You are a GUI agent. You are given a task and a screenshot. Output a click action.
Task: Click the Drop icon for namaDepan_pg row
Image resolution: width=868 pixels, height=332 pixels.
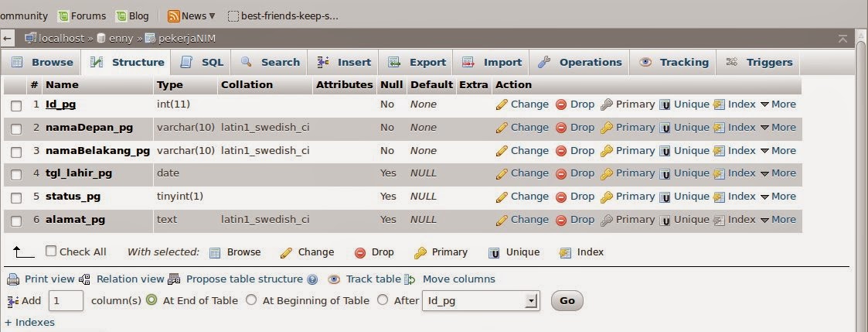coord(561,128)
